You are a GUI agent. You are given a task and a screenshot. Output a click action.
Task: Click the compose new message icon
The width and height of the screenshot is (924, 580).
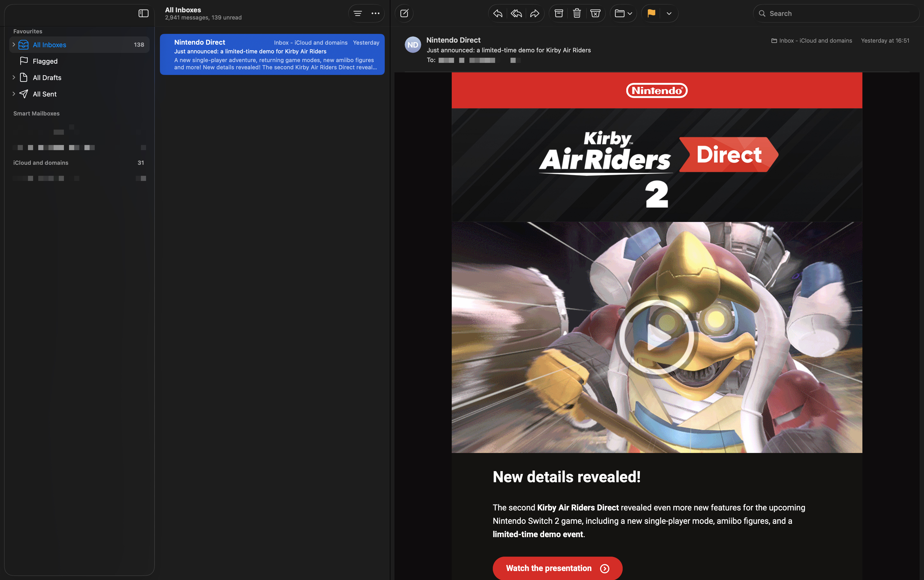(x=404, y=13)
